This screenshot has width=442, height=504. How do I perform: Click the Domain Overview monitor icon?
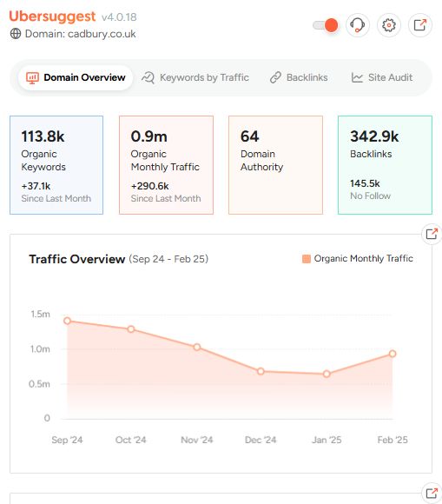tap(32, 78)
